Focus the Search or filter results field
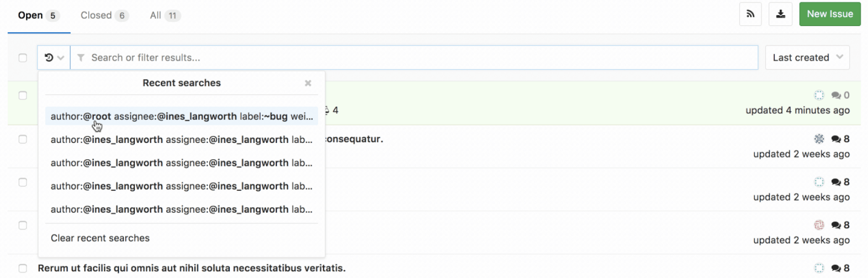Image resolution: width=868 pixels, height=278 pixels. coord(417,58)
